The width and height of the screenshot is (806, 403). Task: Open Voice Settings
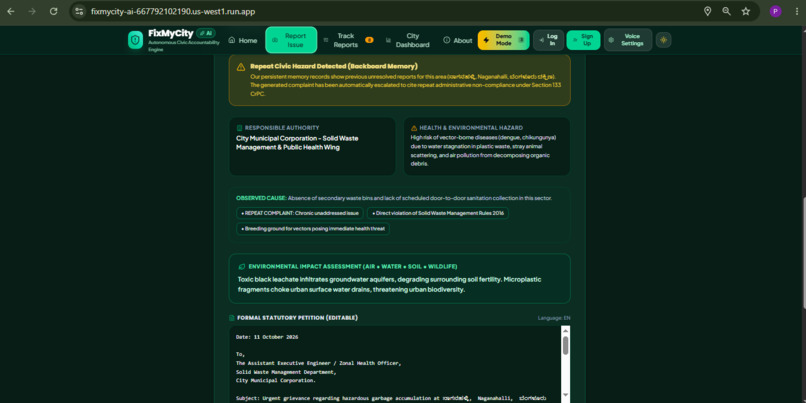click(628, 40)
